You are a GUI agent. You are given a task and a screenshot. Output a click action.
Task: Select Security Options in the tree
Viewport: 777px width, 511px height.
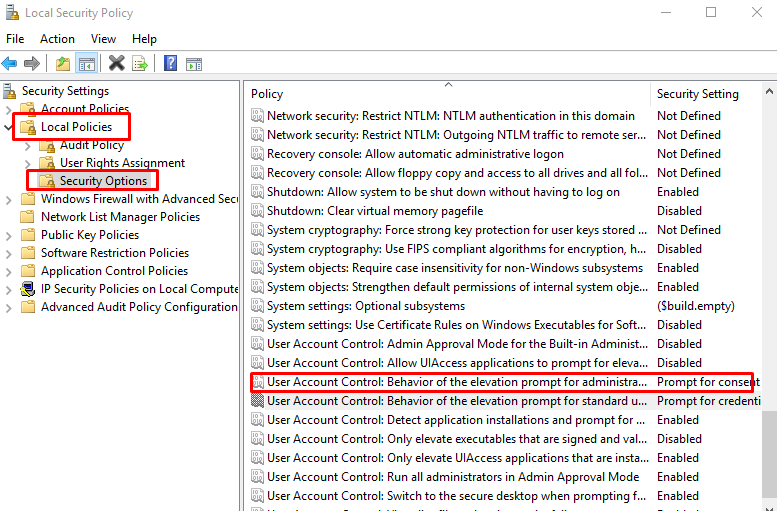(x=103, y=181)
